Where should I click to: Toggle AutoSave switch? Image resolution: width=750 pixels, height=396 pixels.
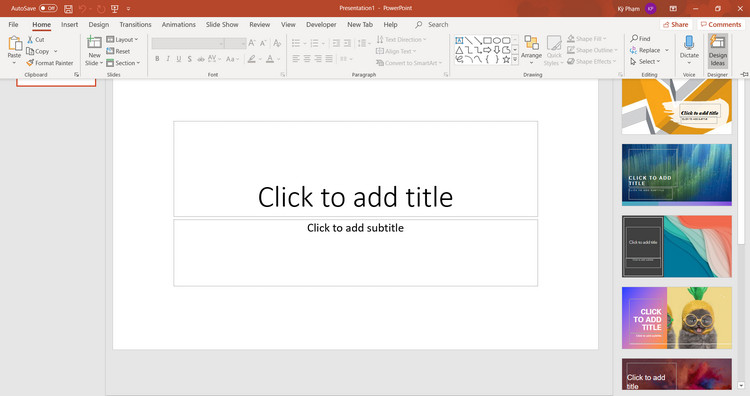(48, 8)
